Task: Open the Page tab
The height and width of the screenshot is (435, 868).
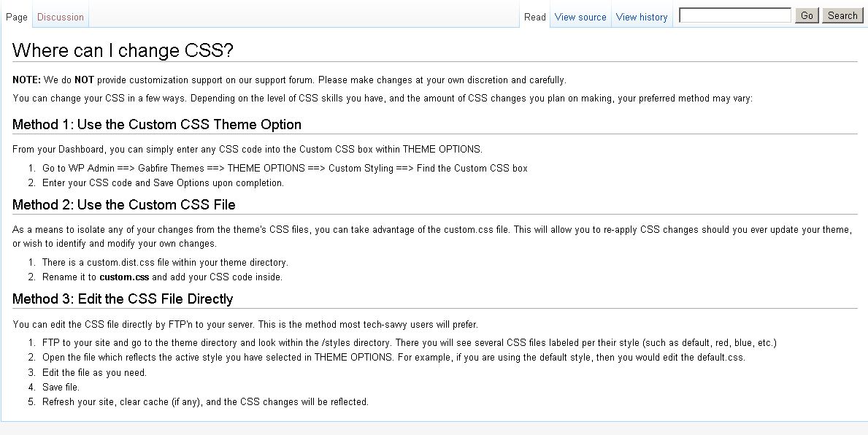Action: (17, 17)
